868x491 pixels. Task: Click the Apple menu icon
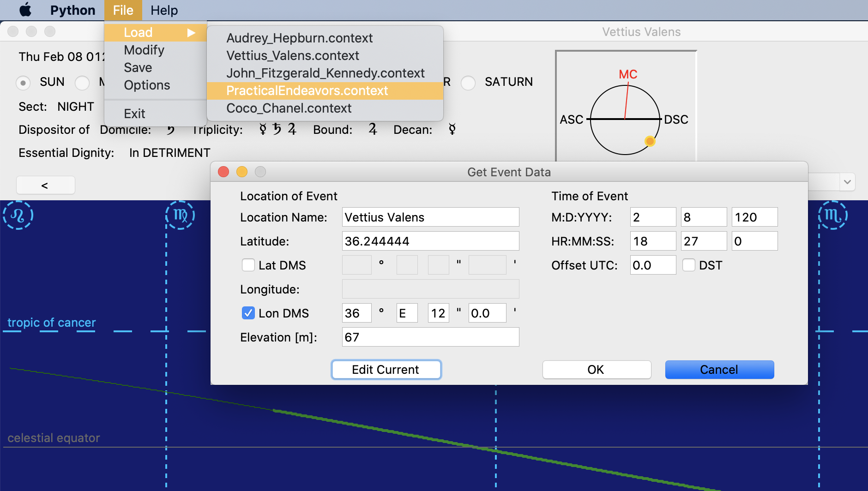pyautogui.click(x=25, y=10)
